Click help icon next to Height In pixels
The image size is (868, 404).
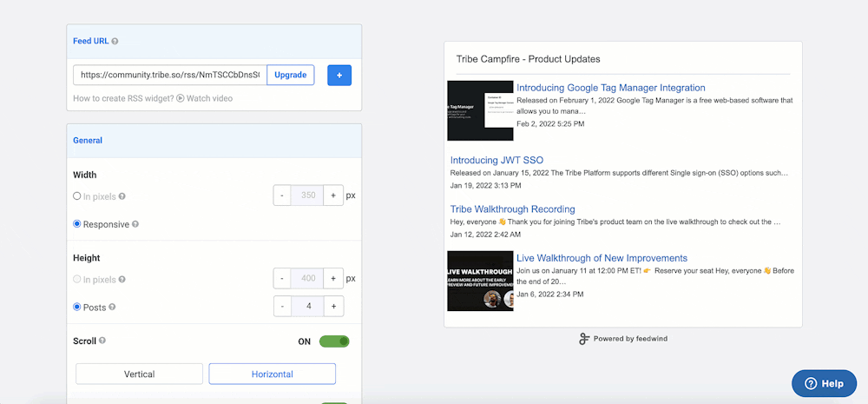(x=122, y=279)
